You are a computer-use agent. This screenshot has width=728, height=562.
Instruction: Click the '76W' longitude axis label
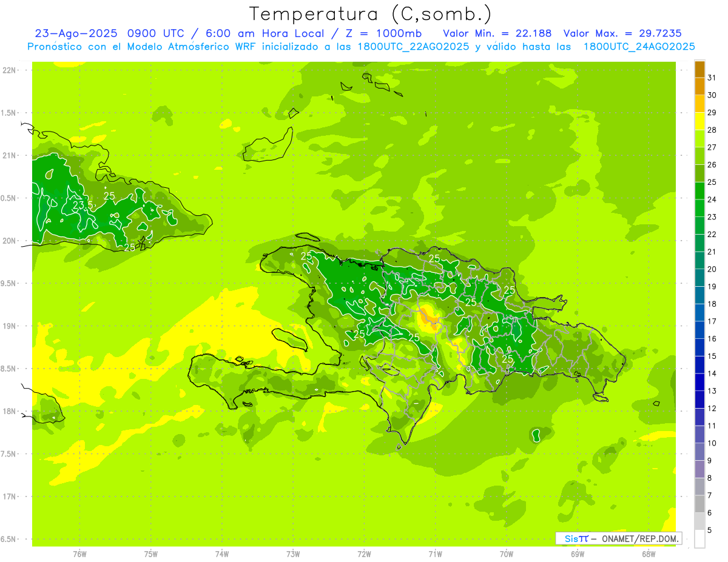(79, 554)
